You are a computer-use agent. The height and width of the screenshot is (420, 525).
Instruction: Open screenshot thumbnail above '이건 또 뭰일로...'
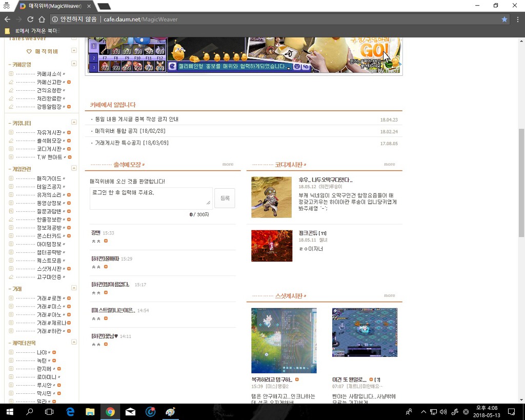(x=365, y=333)
